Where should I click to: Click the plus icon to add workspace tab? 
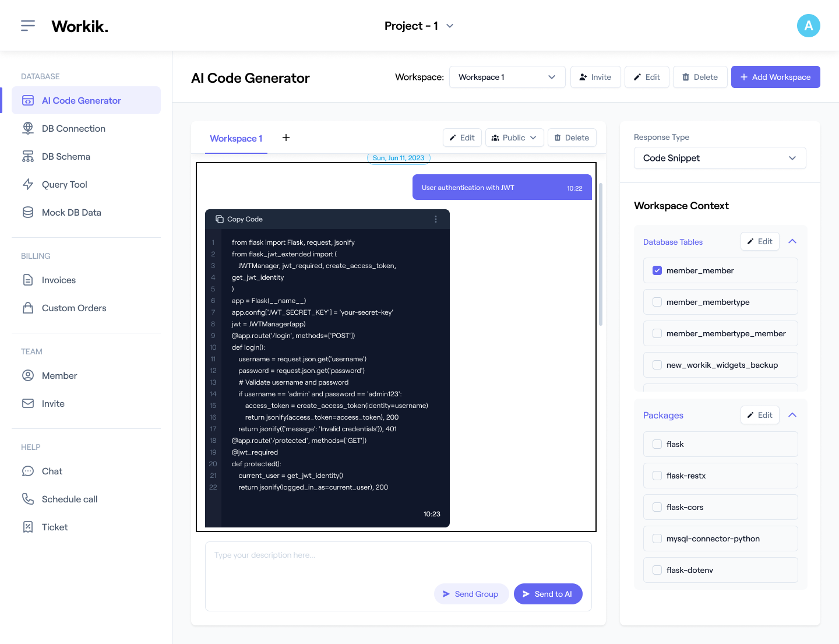(286, 138)
